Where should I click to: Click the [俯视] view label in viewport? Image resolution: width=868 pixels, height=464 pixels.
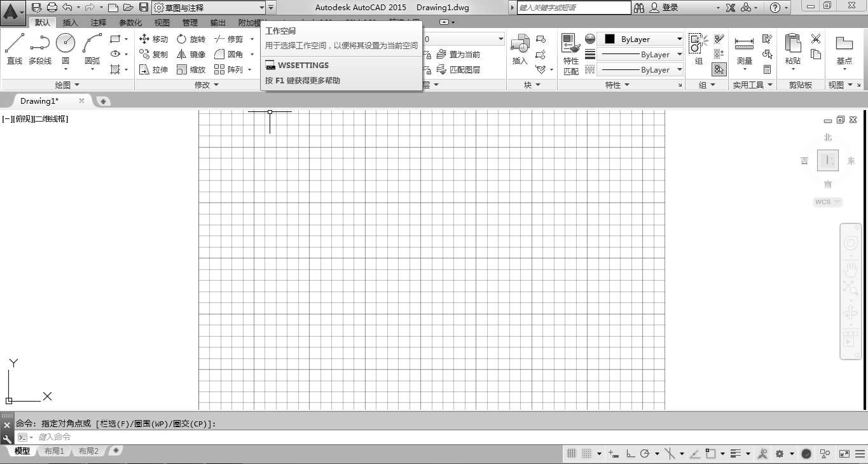click(23, 119)
